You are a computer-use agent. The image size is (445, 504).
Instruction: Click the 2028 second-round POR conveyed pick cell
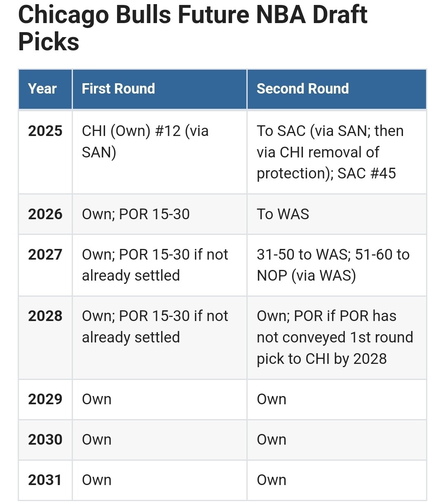335,337
